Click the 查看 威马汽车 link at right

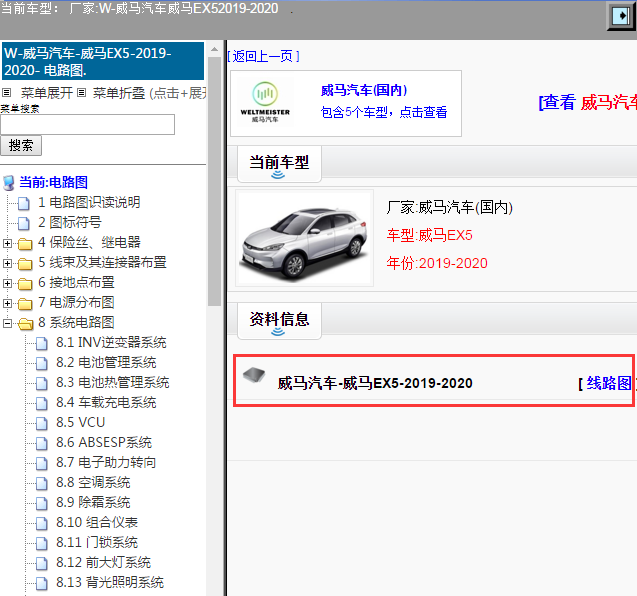[587, 102]
